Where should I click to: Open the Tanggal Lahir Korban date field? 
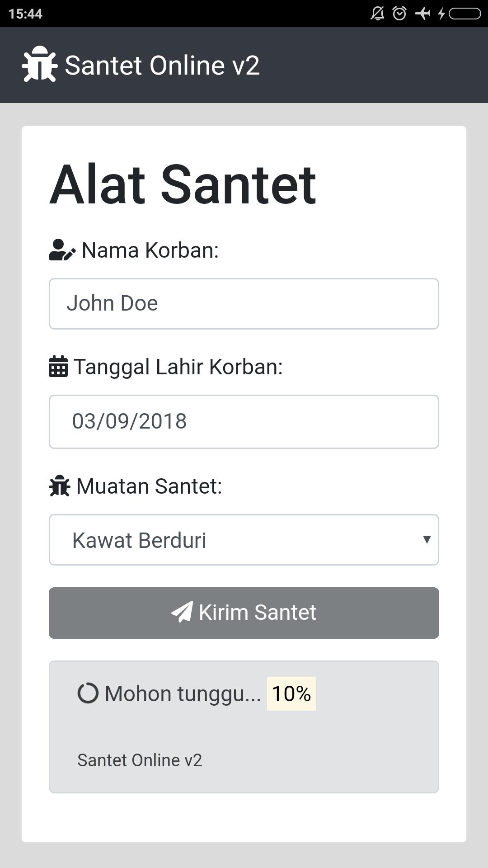(244, 422)
